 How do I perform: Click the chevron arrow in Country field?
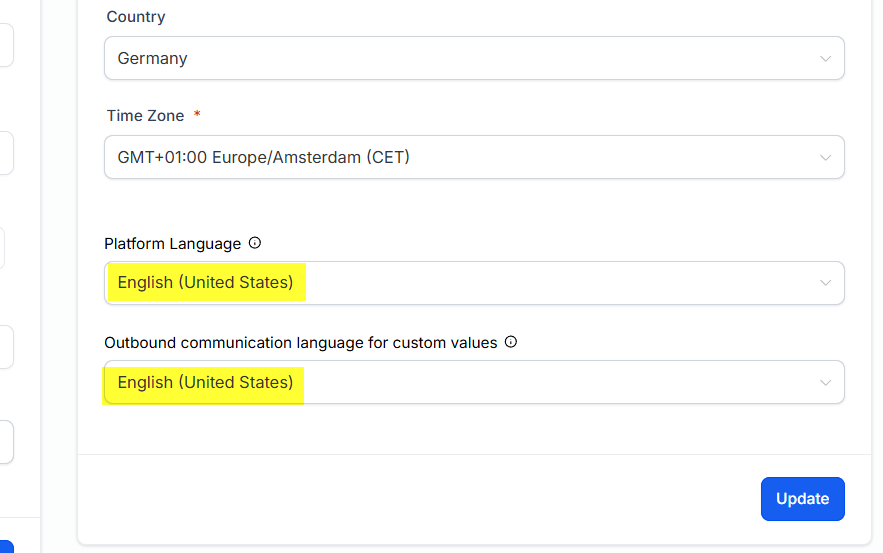(x=825, y=59)
